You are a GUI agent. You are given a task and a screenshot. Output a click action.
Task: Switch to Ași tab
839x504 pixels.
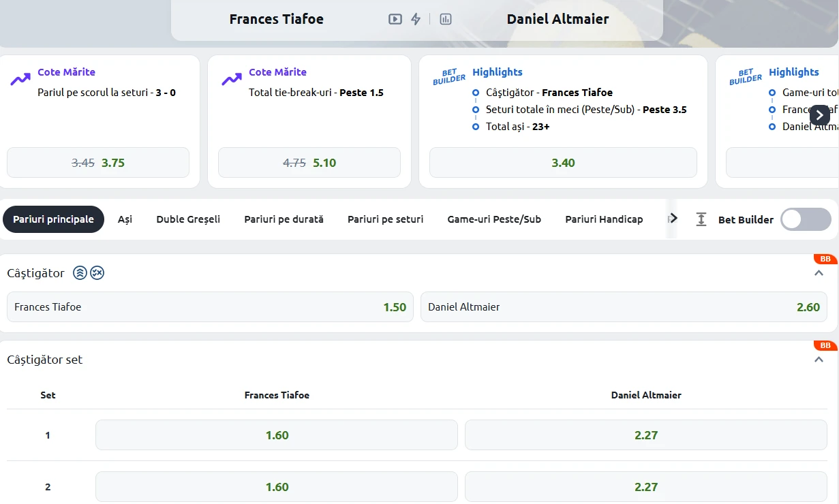tap(125, 219)
